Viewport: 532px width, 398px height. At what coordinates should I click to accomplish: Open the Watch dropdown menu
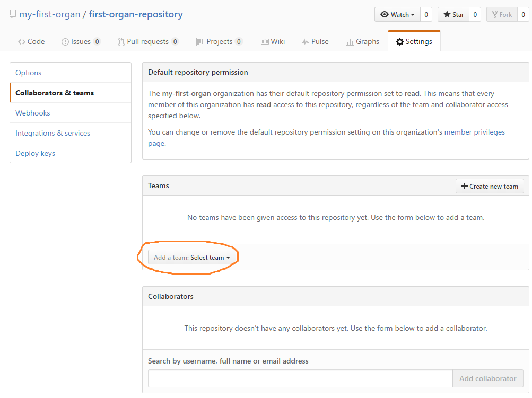pyautogui.click(x=397, y=15)
